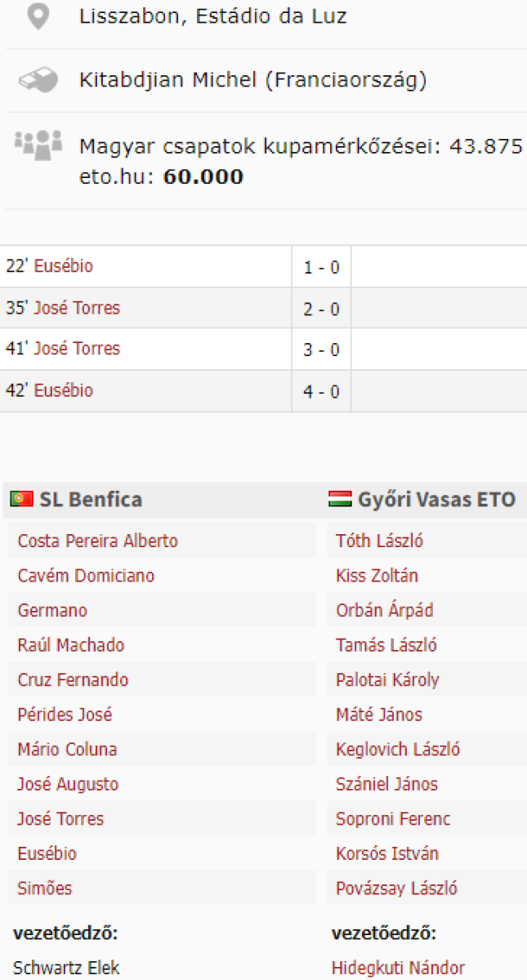Viewport: 527px width, 980px height.
Task: Click the Hungary flag icon
Action: [x=340, y=499]
